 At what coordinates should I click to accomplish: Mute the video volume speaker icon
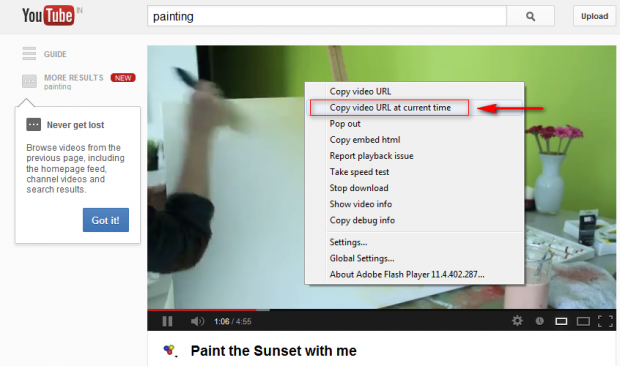(197, 321)
